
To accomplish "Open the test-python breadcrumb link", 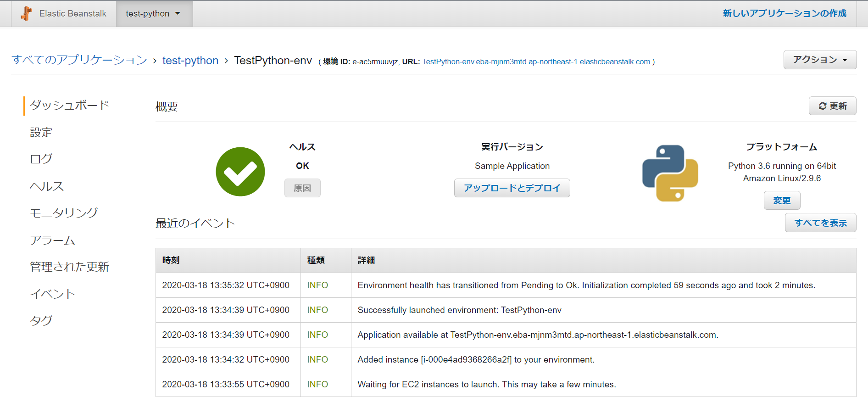I will [190, 61].
